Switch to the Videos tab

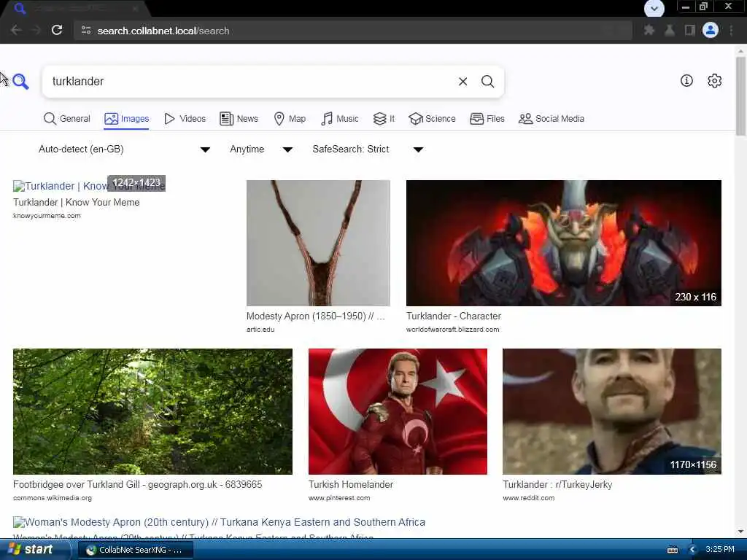point(185,119)
